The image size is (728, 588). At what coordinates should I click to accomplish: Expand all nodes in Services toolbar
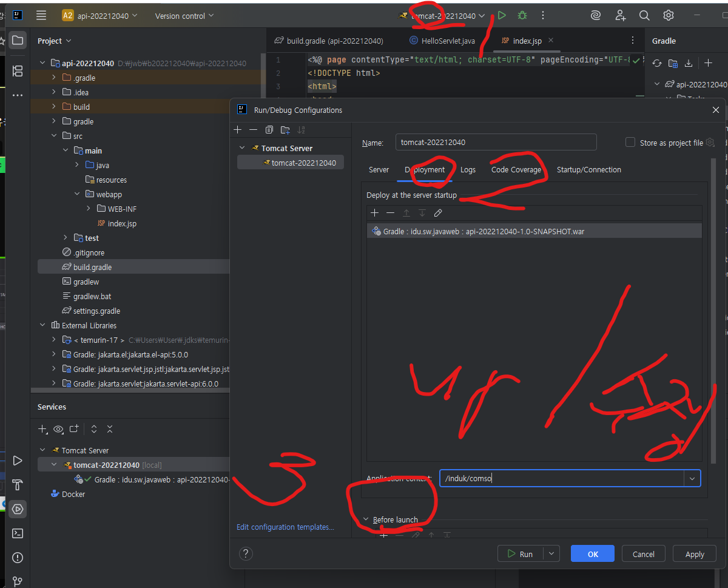pos(94,429)
